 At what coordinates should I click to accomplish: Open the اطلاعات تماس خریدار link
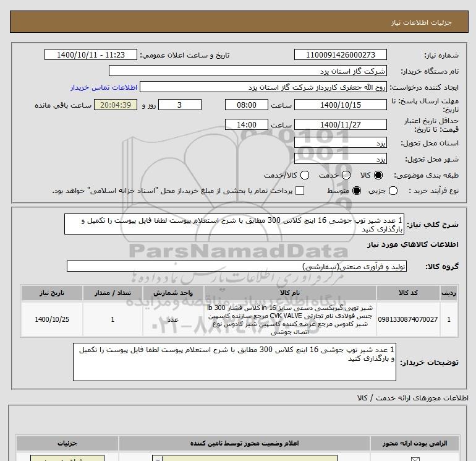104,87
